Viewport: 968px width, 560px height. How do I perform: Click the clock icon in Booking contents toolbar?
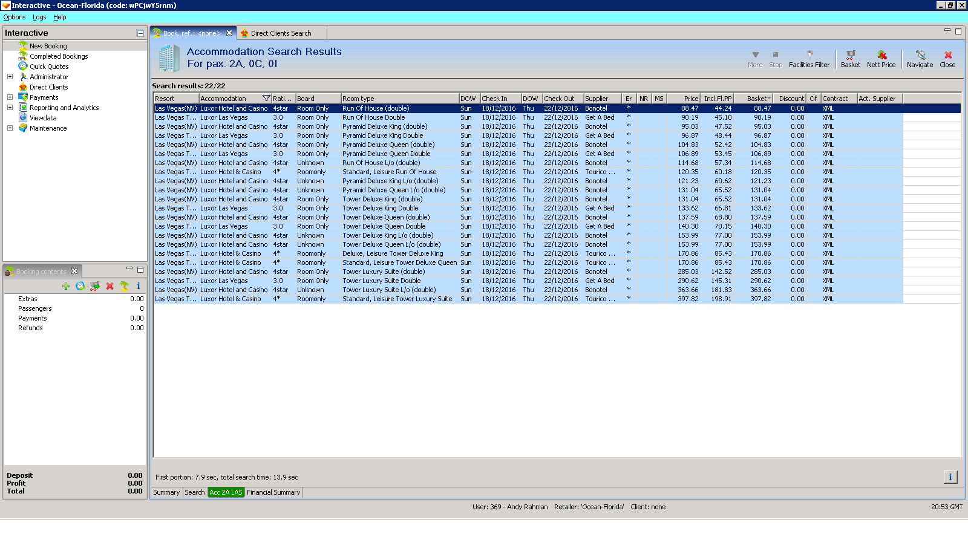point(80,286)
